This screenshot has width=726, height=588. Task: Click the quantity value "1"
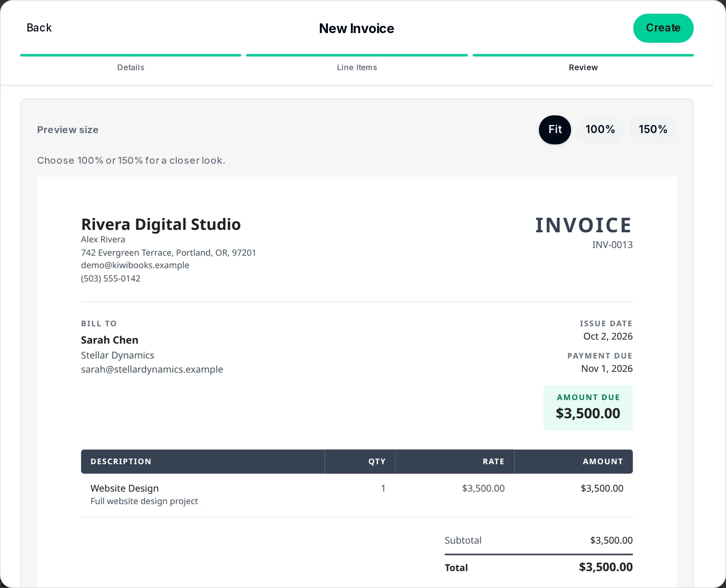[383, 488]
